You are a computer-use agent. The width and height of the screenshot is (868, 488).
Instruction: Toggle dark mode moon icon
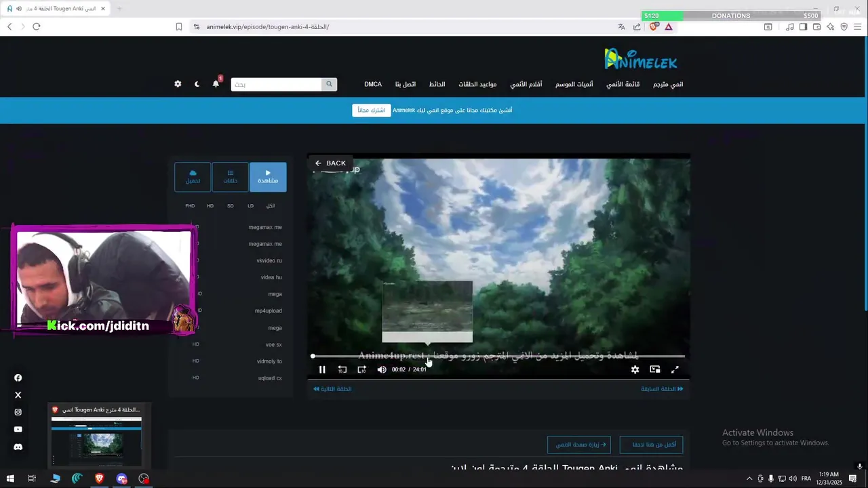(197, 84)
